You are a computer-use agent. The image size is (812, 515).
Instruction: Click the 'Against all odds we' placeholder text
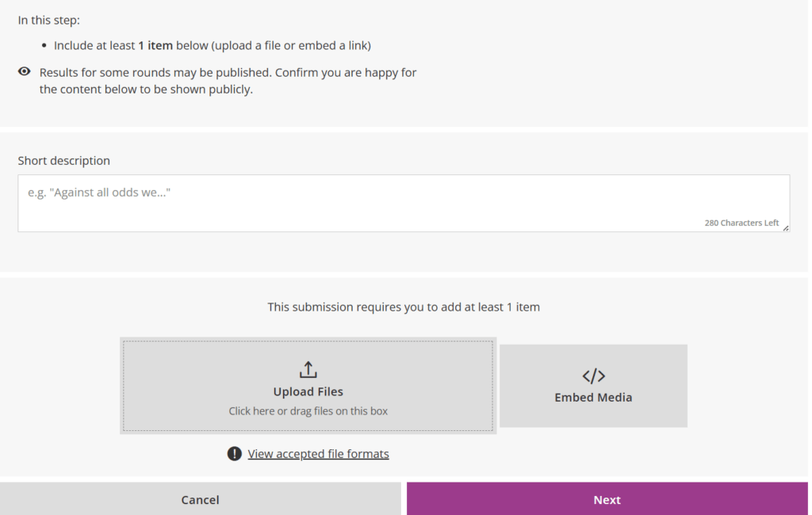click(99, 193)
